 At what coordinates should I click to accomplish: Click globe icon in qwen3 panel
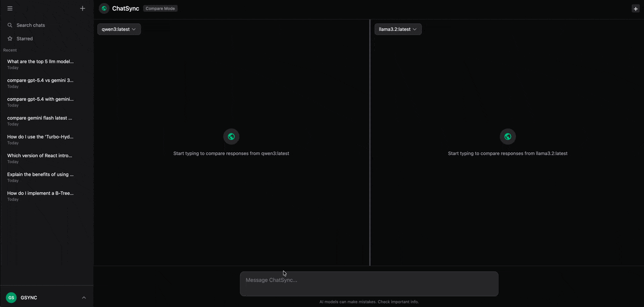[x=231, y=136]
